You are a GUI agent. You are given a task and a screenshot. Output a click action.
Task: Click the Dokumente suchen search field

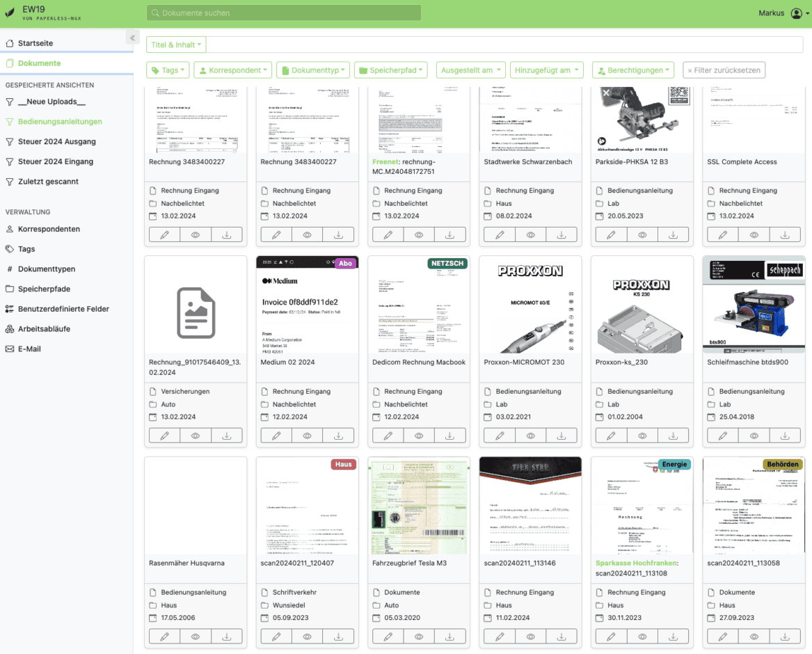tap(284, 13)
